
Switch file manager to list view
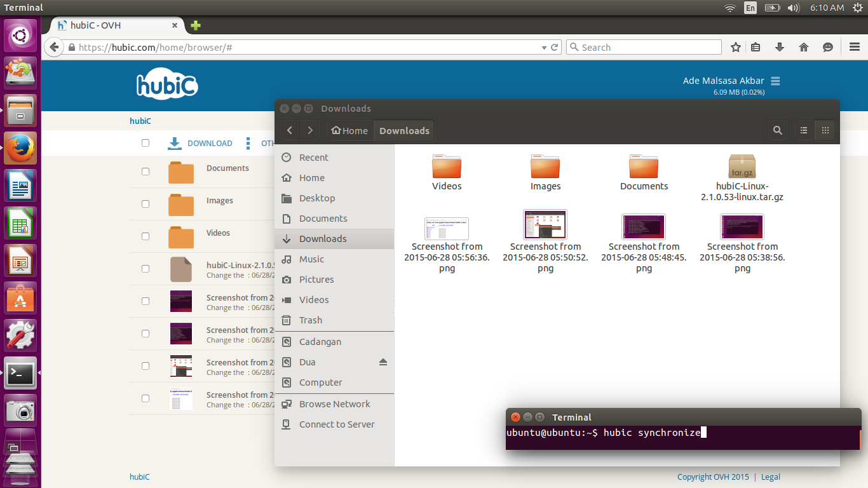[x=804, y=130]
